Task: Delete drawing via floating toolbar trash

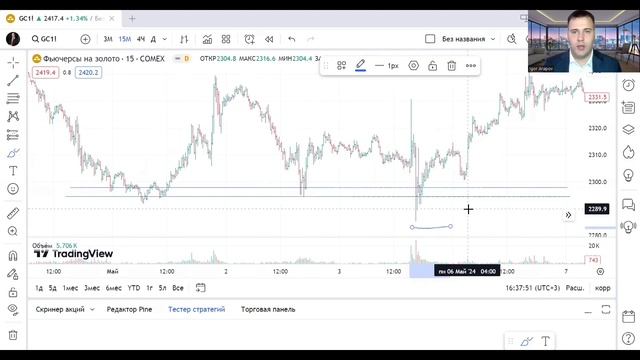Action: click(451, 66)
